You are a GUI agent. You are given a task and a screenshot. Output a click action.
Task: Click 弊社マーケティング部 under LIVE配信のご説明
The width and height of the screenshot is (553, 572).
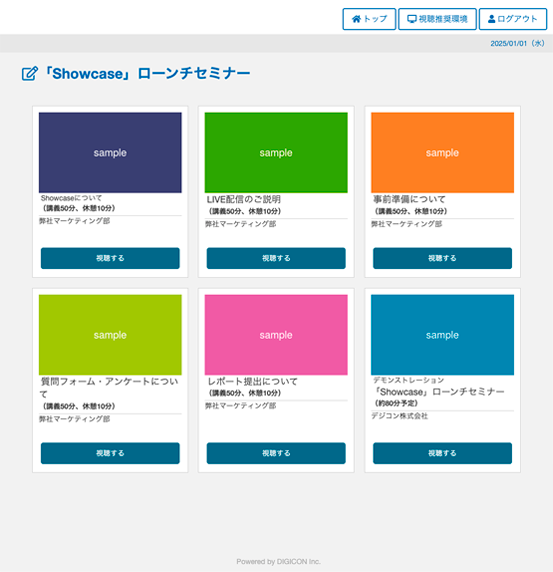240,224
